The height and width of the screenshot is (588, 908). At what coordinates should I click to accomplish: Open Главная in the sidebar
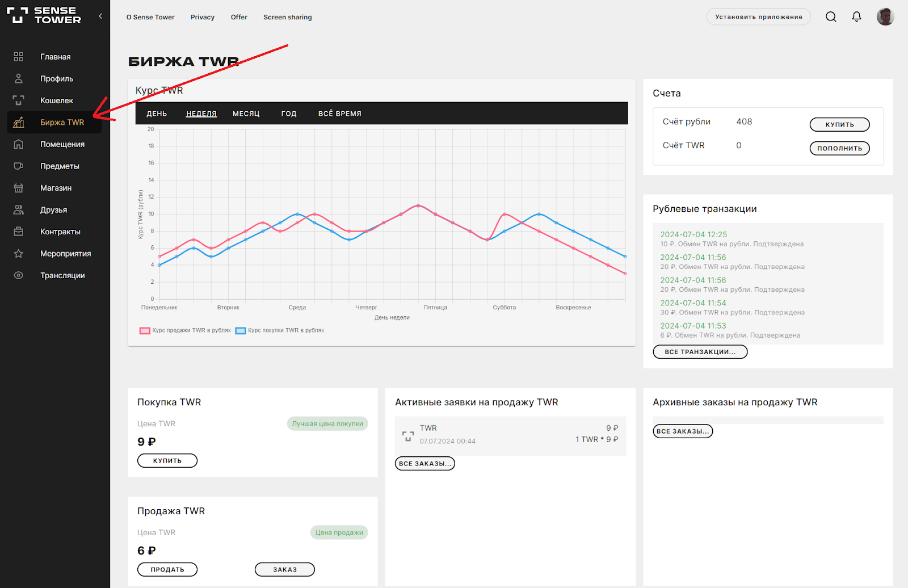56,57
